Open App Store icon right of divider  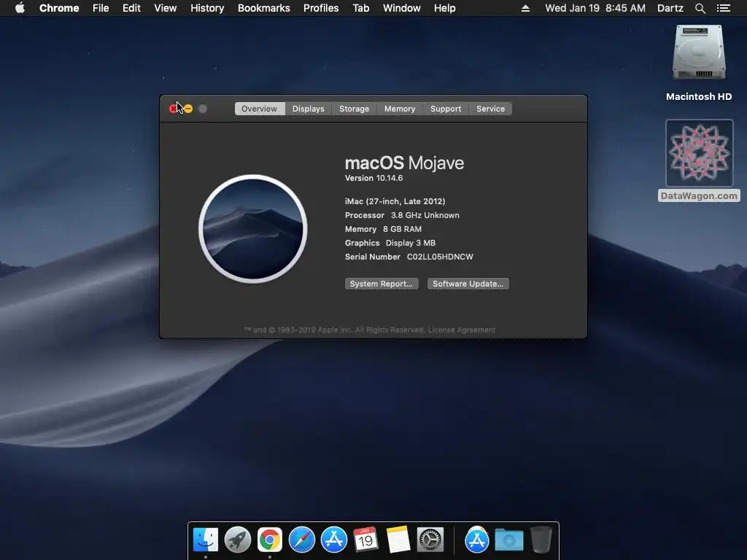coord(477,540)
